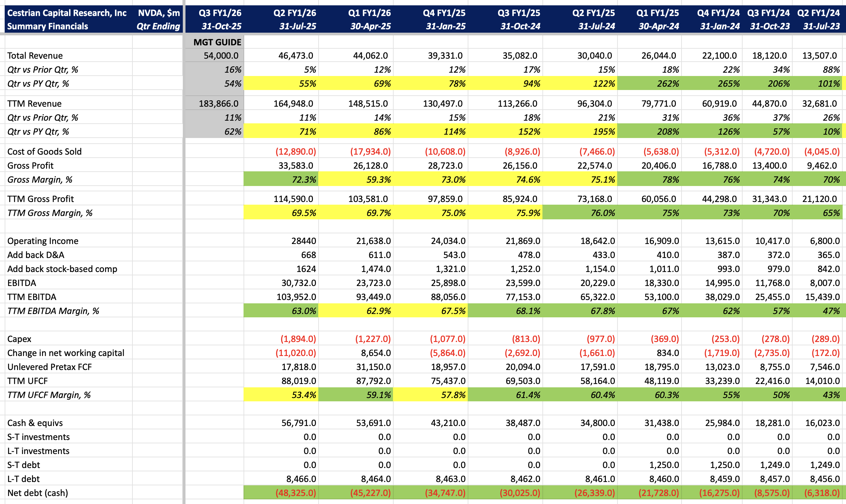Select the Cestrian Capital Research header cell
This screenshot has width=846, height=504.
pyautogui.click(x=67, y=13)
